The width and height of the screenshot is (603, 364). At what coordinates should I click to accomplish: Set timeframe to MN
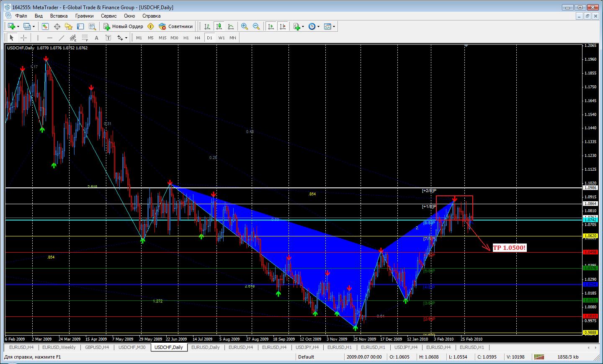(x=233, y=38)
